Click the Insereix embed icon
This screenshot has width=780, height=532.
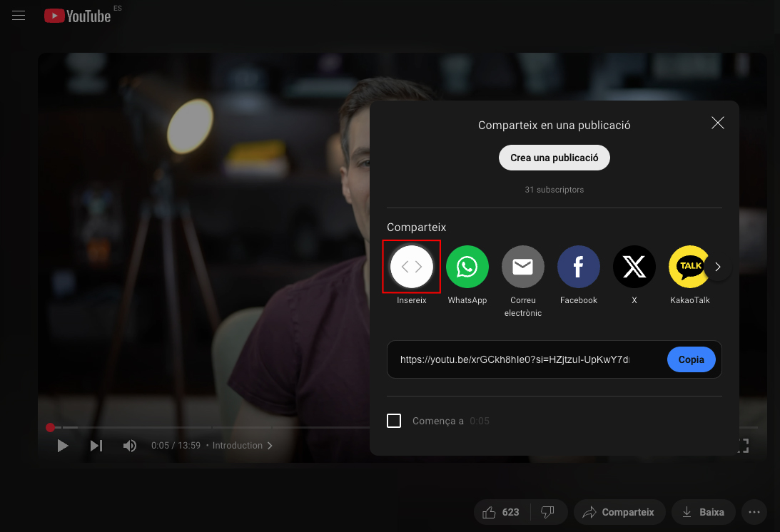(411, 267)
